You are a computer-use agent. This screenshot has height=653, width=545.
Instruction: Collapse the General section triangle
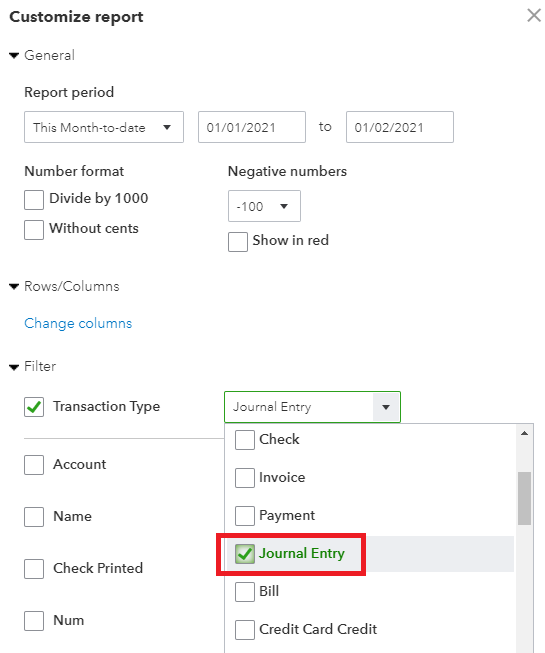tap(14, 55)
